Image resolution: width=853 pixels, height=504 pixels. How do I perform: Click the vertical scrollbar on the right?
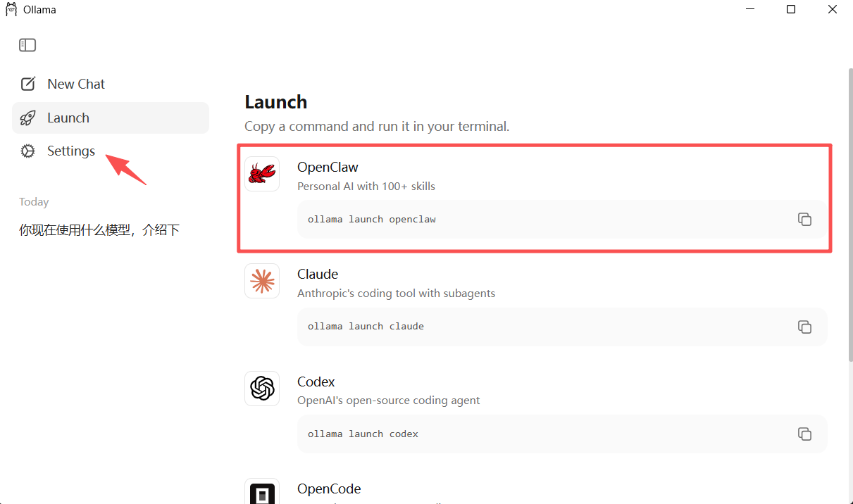click(849, 211)
